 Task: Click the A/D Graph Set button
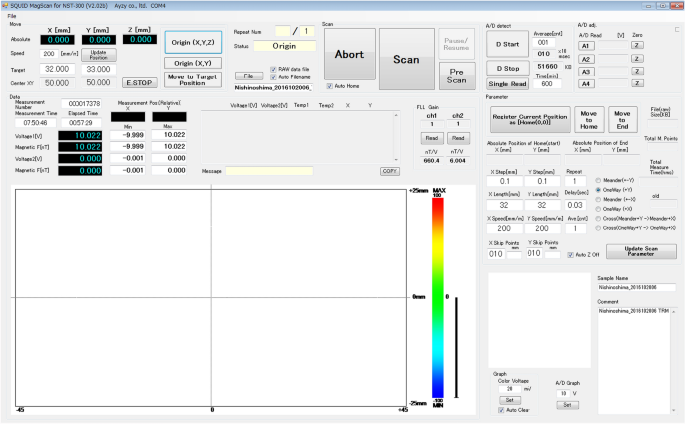coord(567,405)
